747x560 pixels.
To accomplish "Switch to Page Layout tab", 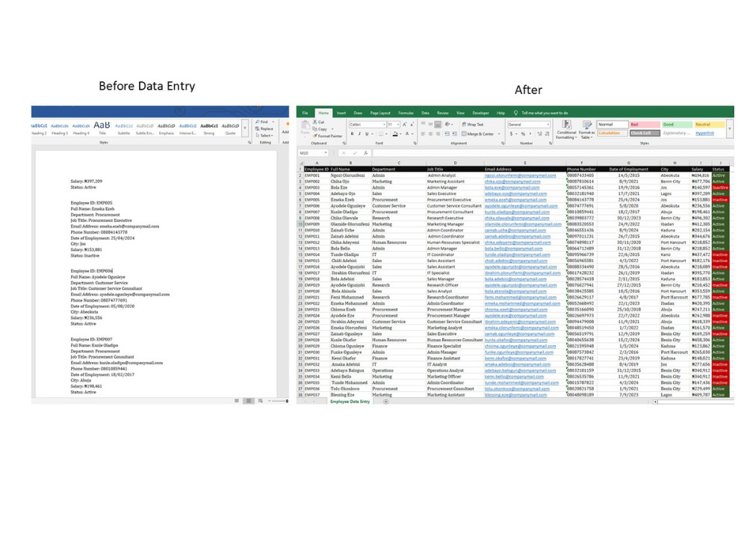I will (x=380, y=113).
